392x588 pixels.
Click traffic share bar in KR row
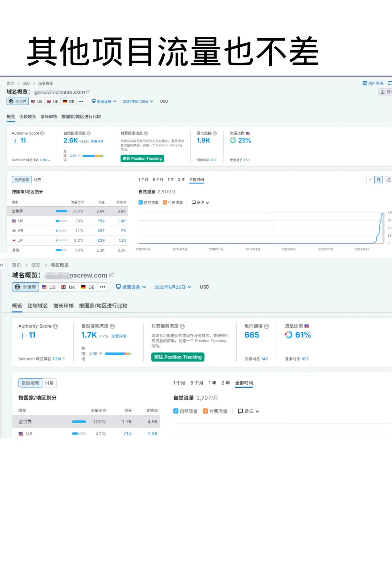(x=61, y=230)
